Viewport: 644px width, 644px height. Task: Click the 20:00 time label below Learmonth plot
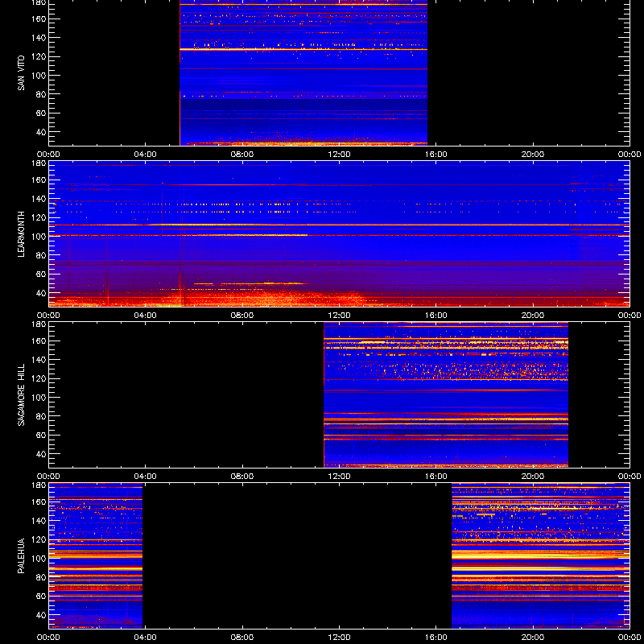pos(533,316)
